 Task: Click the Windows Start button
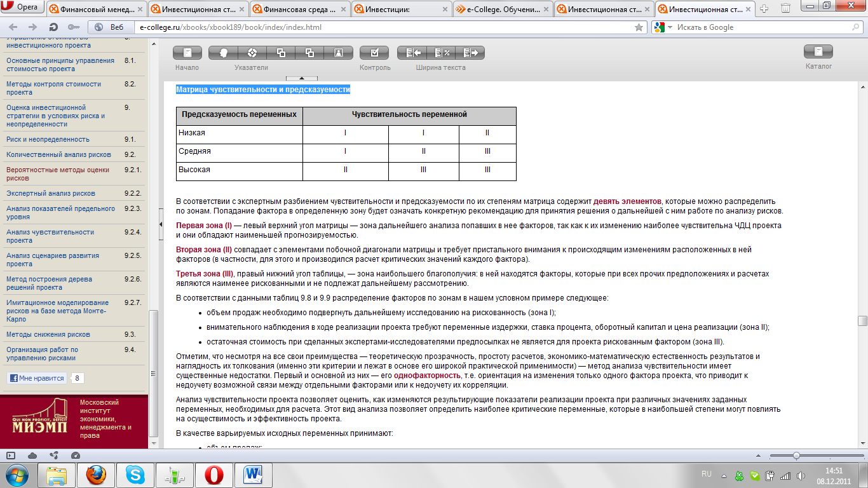click(x=17, y=475)
